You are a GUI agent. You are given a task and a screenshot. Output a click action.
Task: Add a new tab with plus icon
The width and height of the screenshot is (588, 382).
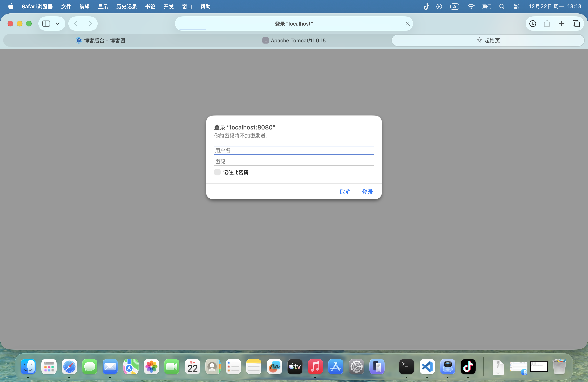click(x=562, y=24)
